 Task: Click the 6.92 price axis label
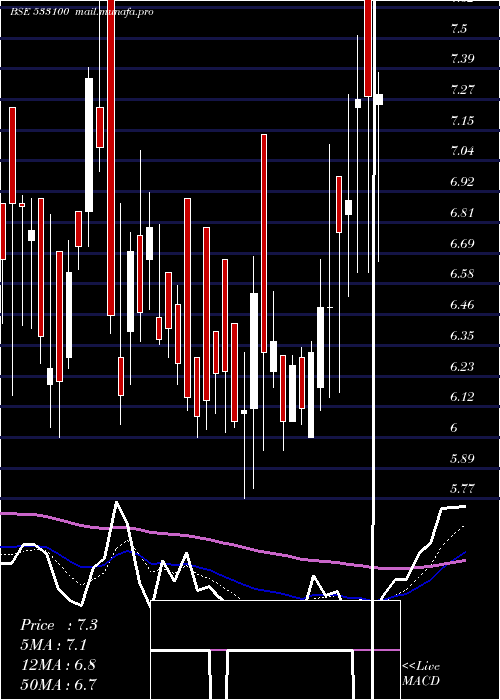[x=462, y=182]
